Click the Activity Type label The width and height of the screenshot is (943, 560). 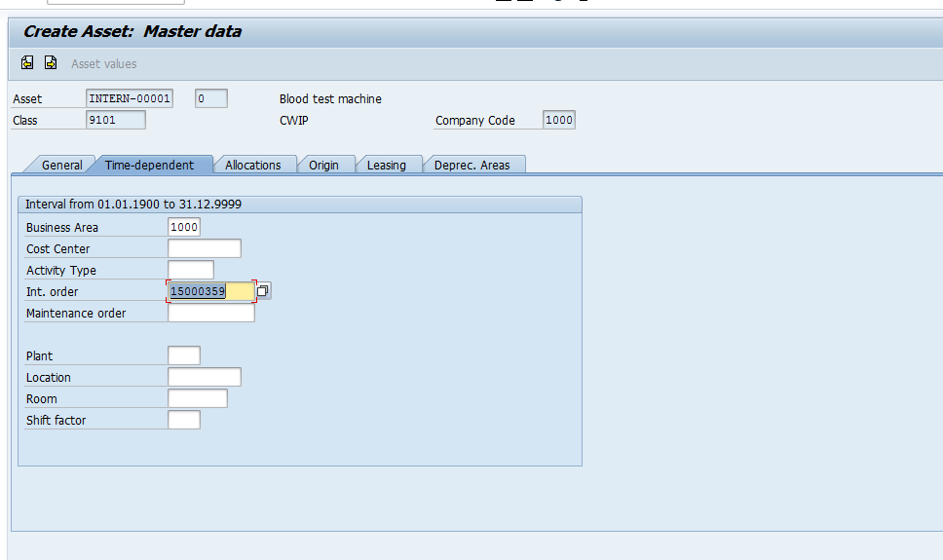click(60, 271)
